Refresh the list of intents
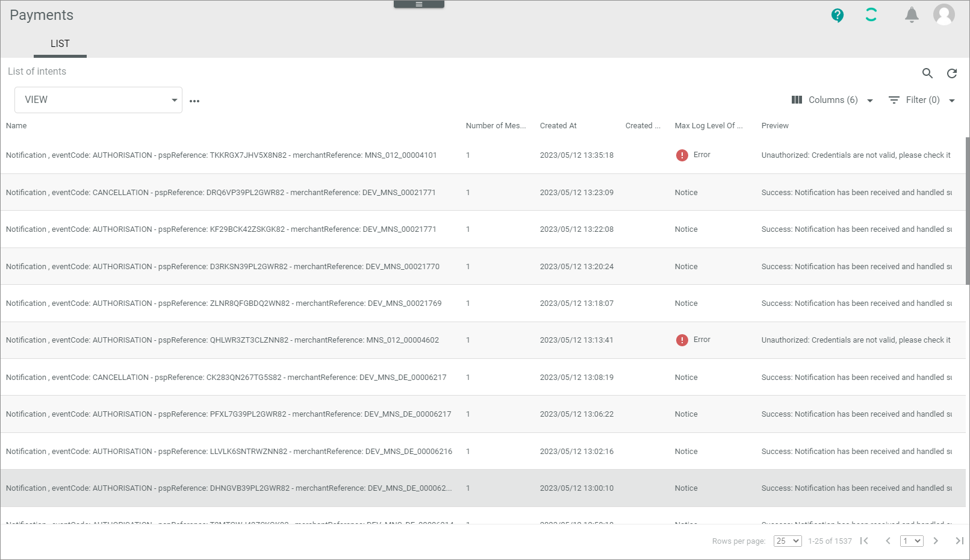The height and width of the screenshot is (560, 970). click(952, 73)
